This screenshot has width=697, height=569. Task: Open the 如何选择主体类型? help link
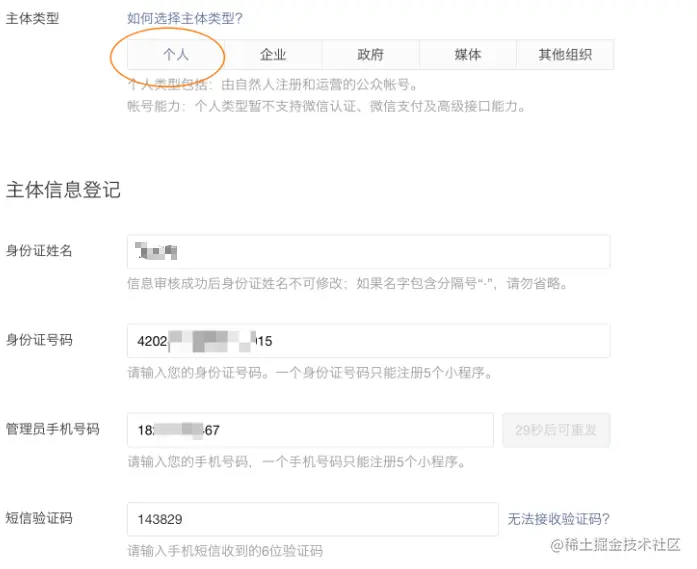point(185,18)
